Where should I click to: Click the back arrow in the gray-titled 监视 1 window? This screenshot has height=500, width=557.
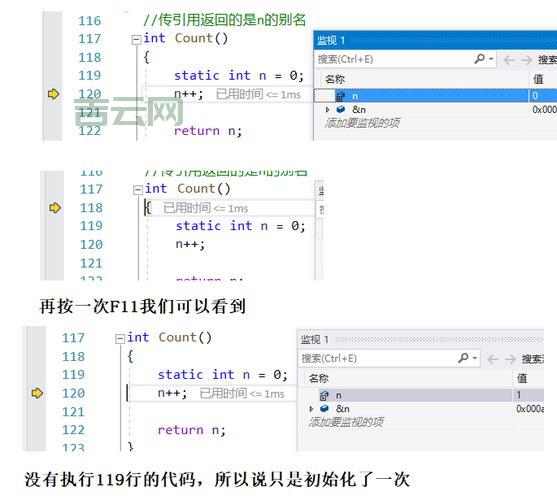(x=493, y=359)
